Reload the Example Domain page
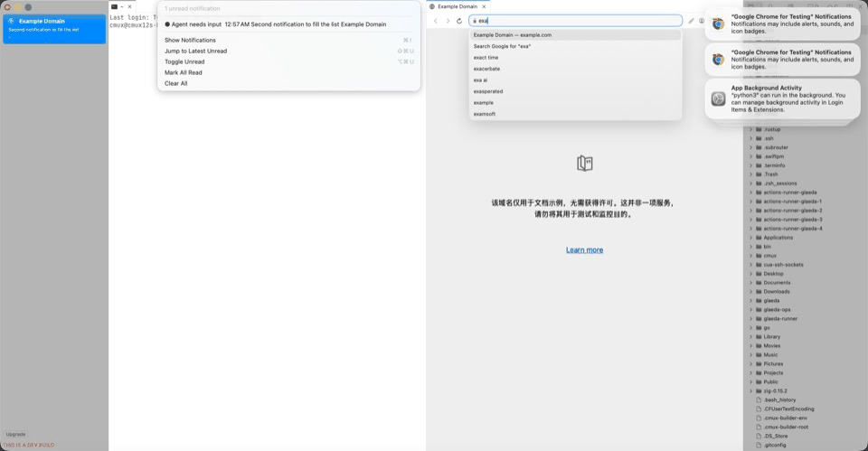Image resolution: width=868 pixels, height=451 pixels. pyautogui.click(x=459, y=21)
